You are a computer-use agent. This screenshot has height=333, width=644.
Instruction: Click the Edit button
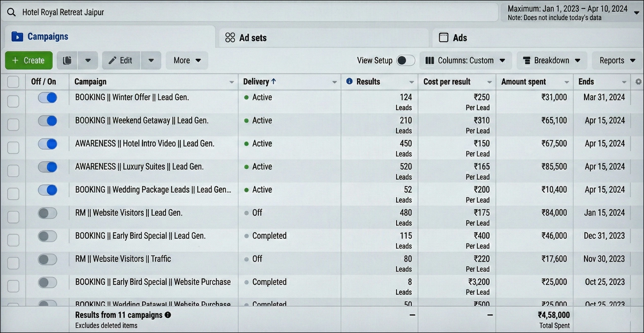121,60
